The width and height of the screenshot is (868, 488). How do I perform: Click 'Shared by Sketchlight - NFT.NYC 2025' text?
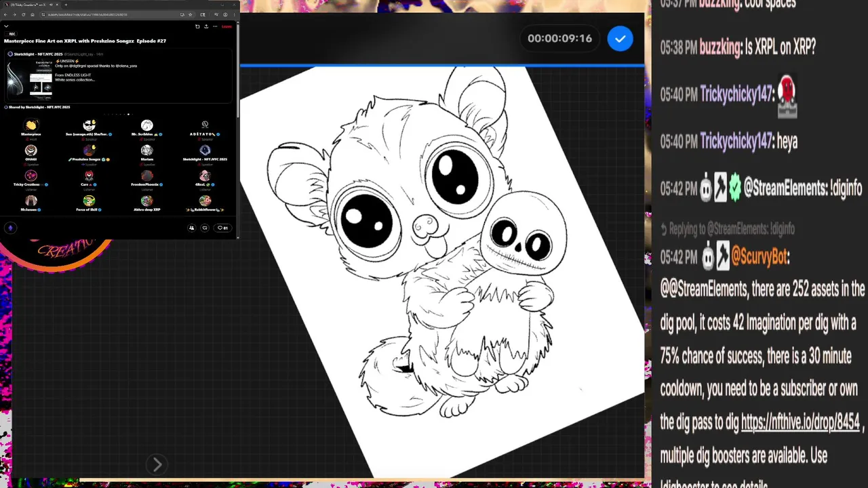coord(39,107)
